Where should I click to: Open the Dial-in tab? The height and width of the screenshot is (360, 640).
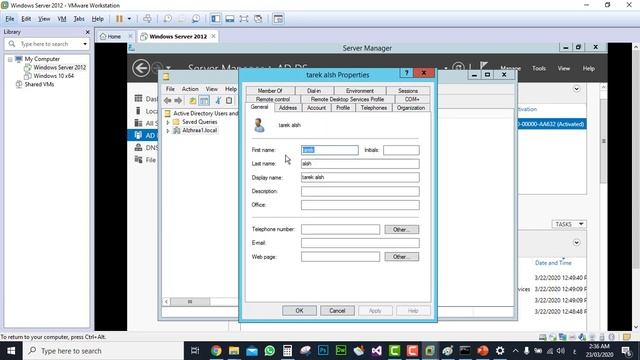tap(314, 91)
